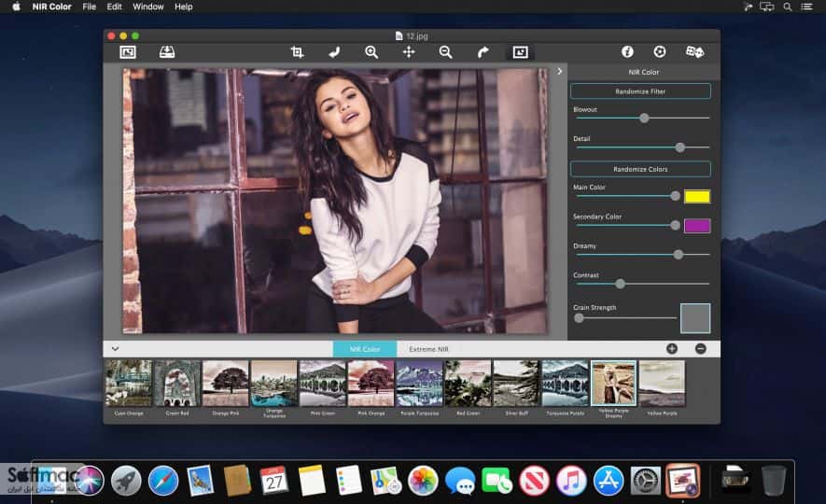The height and width of the screenshot is (504, 826).
Task: Add a preset with the plus icon
Action: click(x=672, y=349)
